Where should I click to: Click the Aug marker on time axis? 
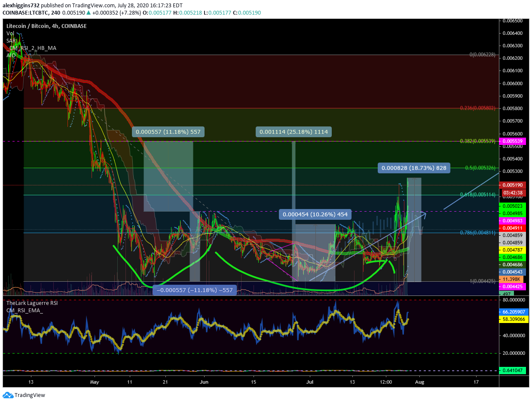pyautogui.click(x=420, y=381)
